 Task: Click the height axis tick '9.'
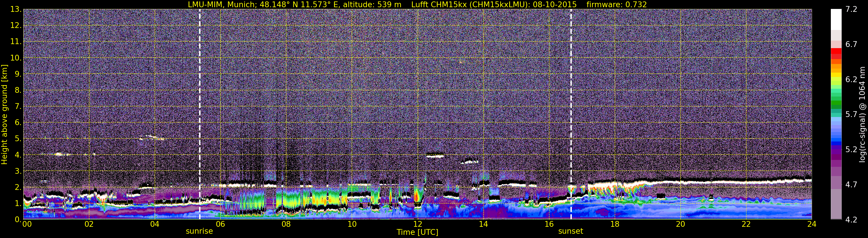tap(18, 74)
